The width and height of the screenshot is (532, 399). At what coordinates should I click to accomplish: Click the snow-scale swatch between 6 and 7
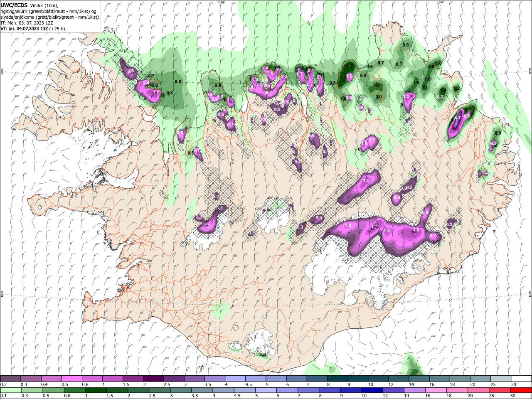point(296,379)
